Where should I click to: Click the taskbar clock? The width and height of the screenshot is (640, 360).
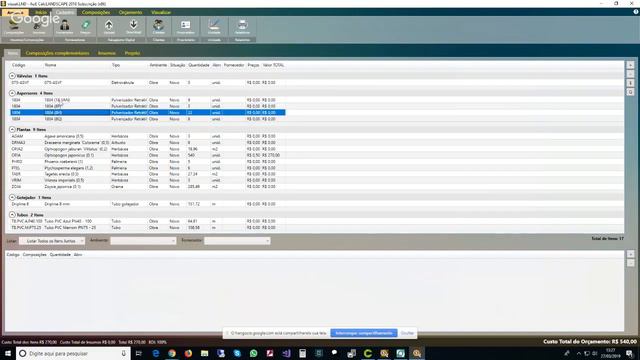(611, 353)
